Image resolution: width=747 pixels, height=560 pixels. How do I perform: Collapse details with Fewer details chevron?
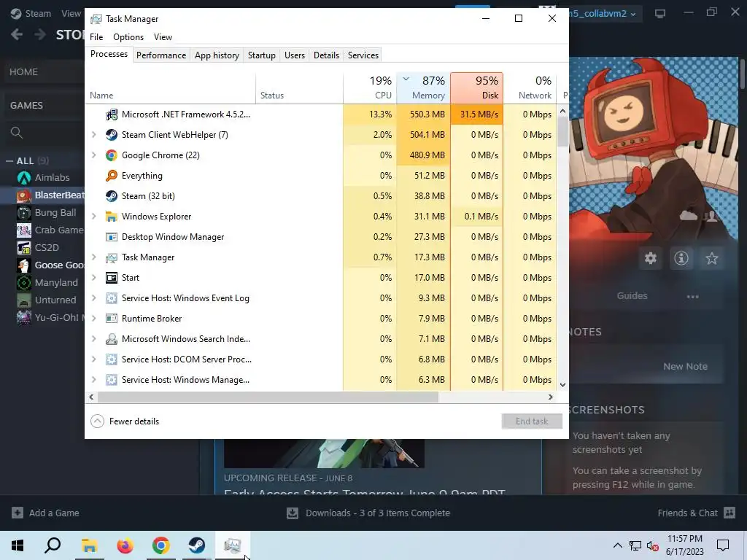(97, 421)
